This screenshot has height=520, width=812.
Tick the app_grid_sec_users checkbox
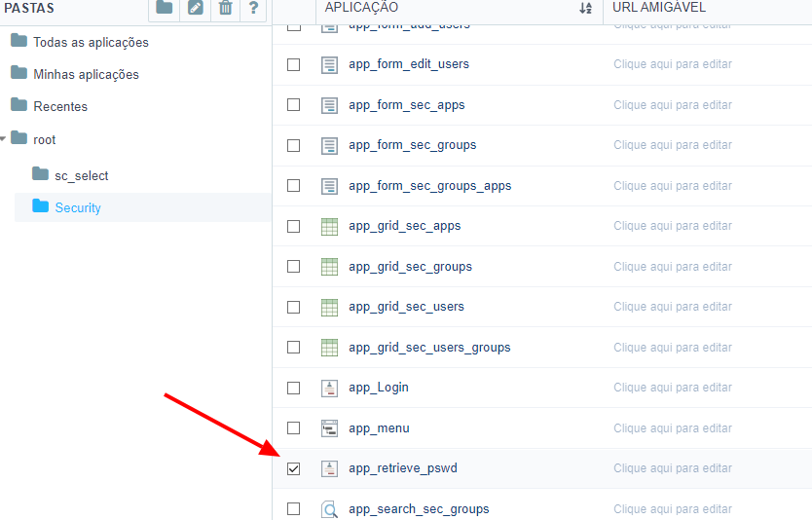294,307
